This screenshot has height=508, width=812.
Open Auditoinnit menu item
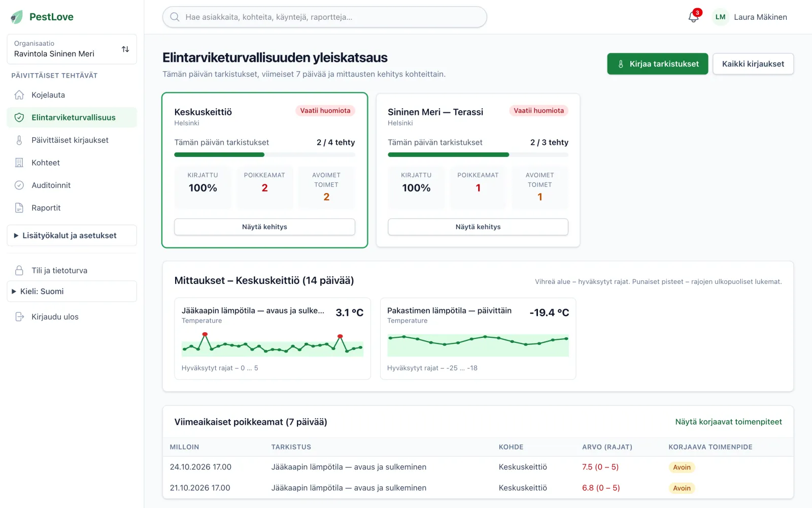(x=72, y=185)
